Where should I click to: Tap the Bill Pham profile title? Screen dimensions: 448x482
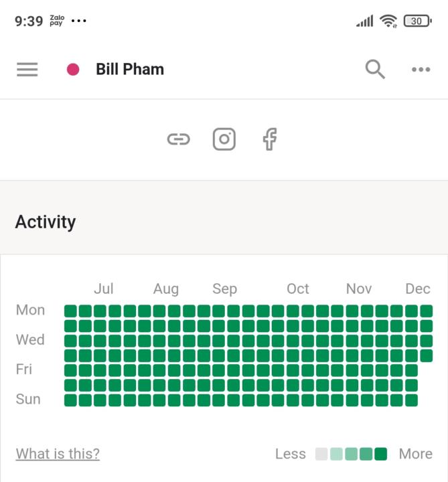(x=130, y=69)
